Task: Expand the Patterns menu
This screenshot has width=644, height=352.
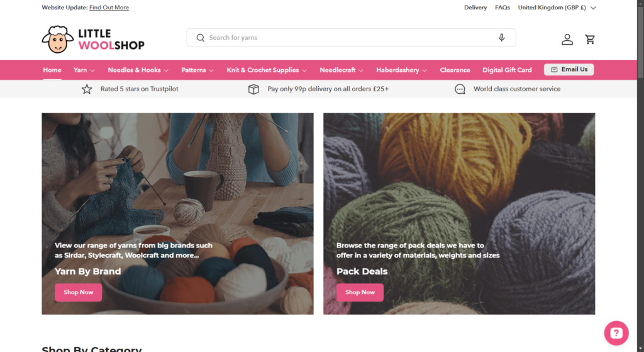Action: point(197,71)
